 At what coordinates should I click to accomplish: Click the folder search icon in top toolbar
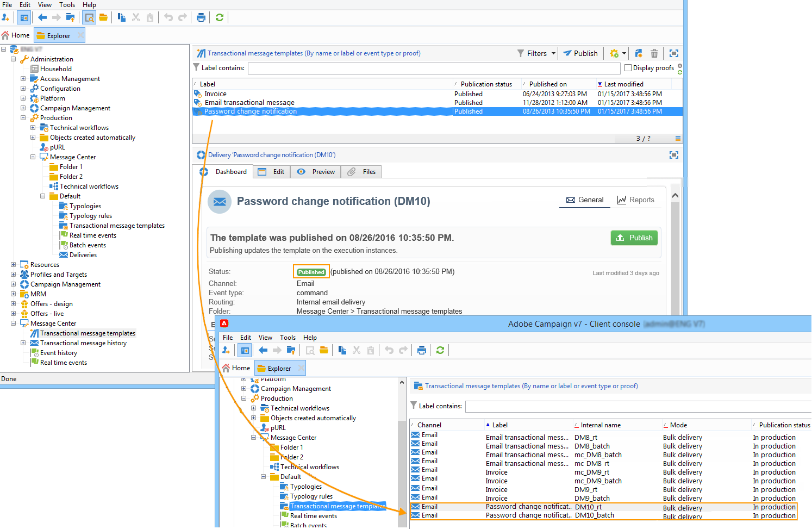90,17
